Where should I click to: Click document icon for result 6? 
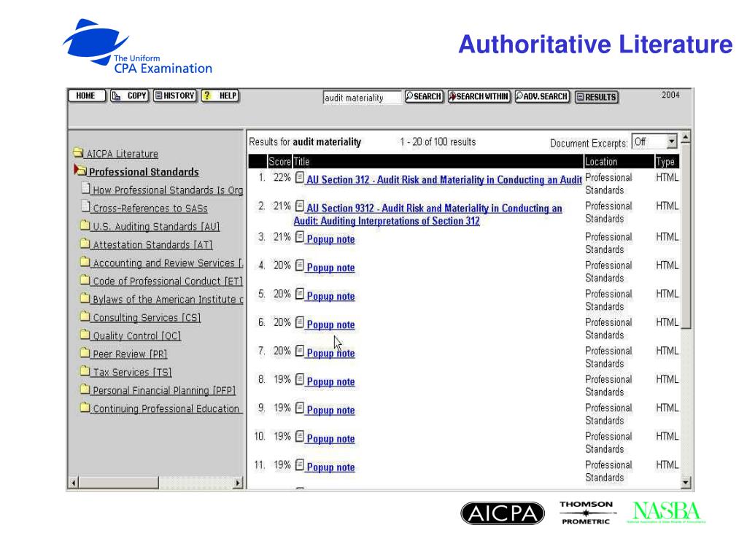[299, 322]
